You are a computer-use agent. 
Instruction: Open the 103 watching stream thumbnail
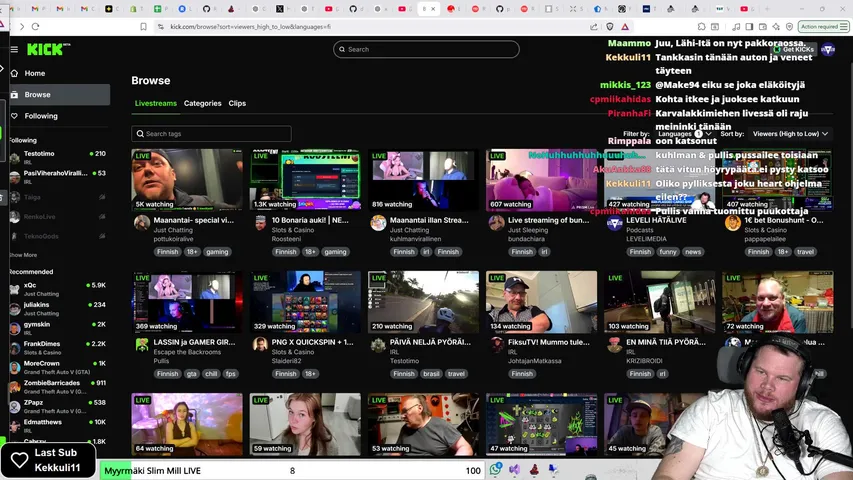coord(659,302)
